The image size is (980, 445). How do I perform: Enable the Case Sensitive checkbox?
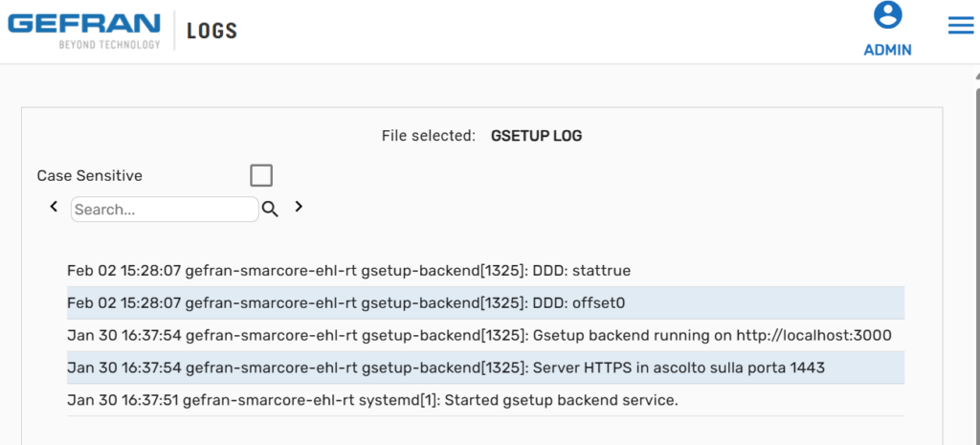(x=261, y=176)
